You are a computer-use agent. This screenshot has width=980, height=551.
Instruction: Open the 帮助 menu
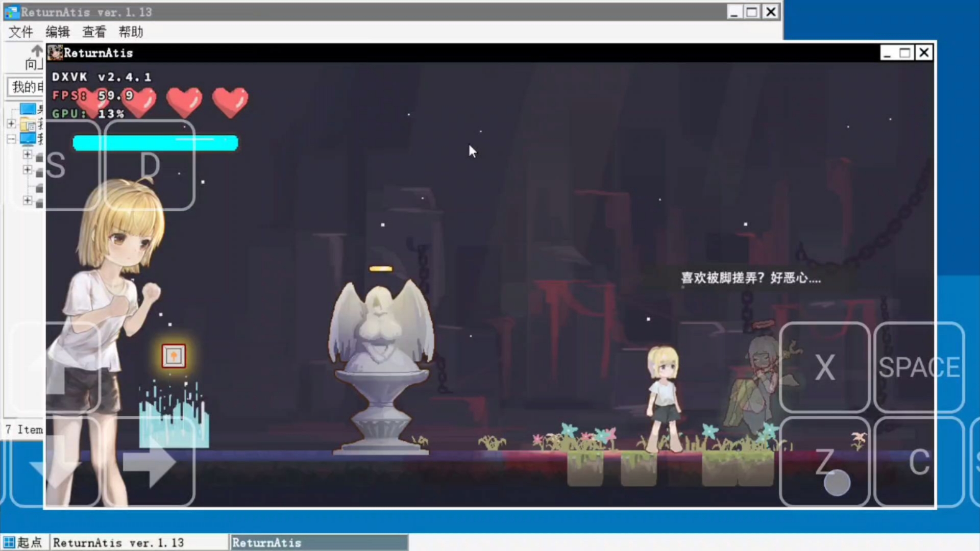pyautogui.click(x=131, y=32)
